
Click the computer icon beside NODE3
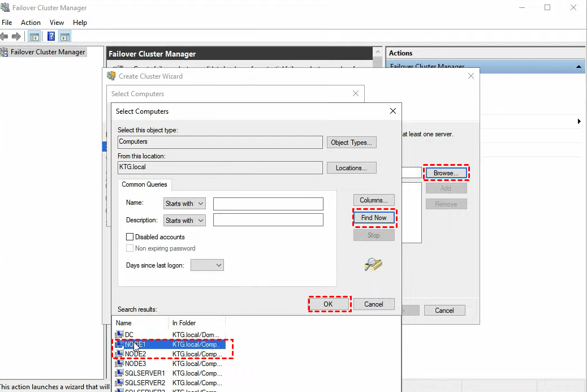(x=119, y=363)
